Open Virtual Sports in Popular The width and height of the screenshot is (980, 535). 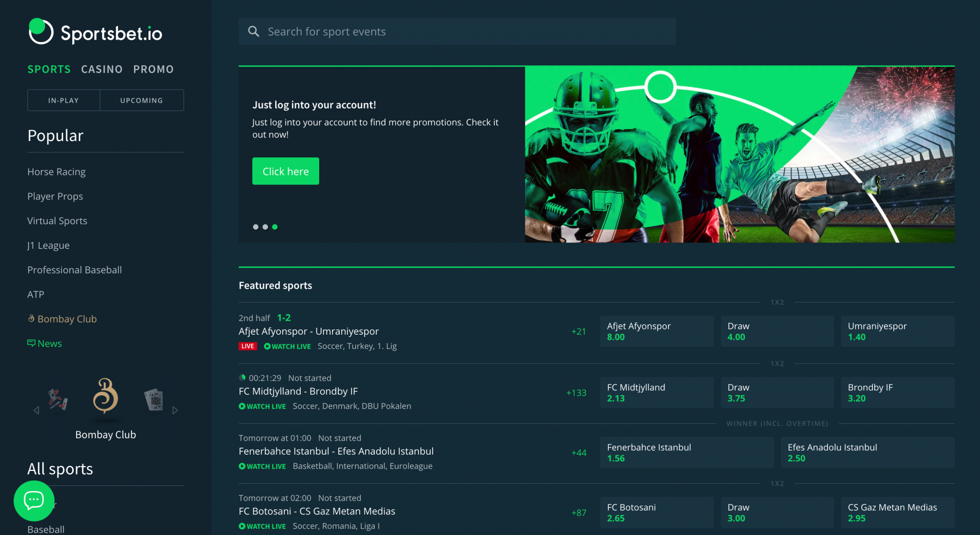click(x=57, y=221)
